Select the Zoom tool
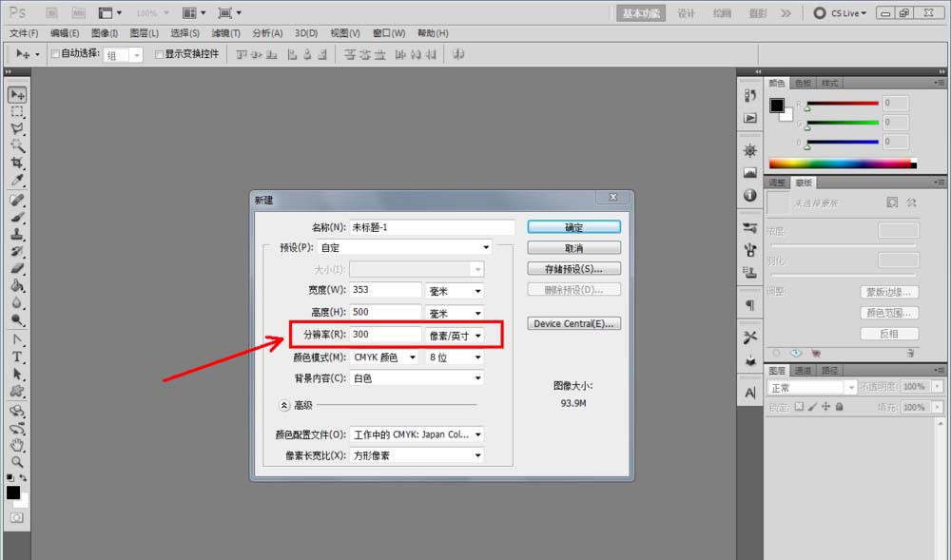Viewport: 951px width, 560px height. tap(16, 463)
